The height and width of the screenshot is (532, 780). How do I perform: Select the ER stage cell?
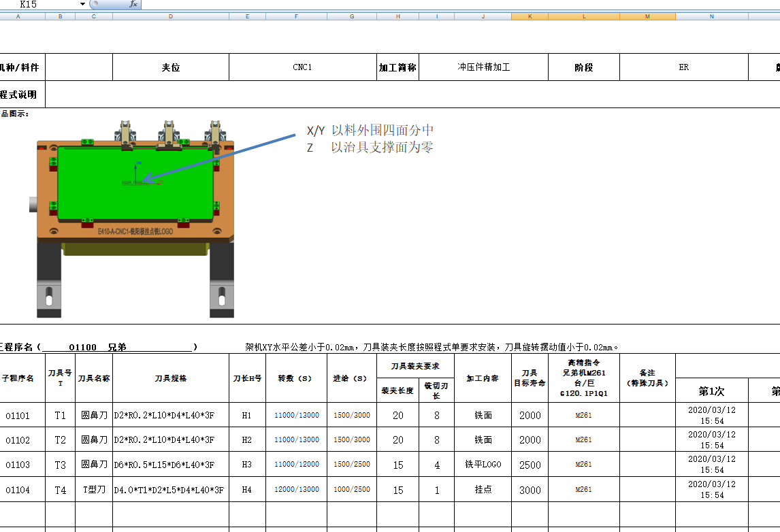683,67
